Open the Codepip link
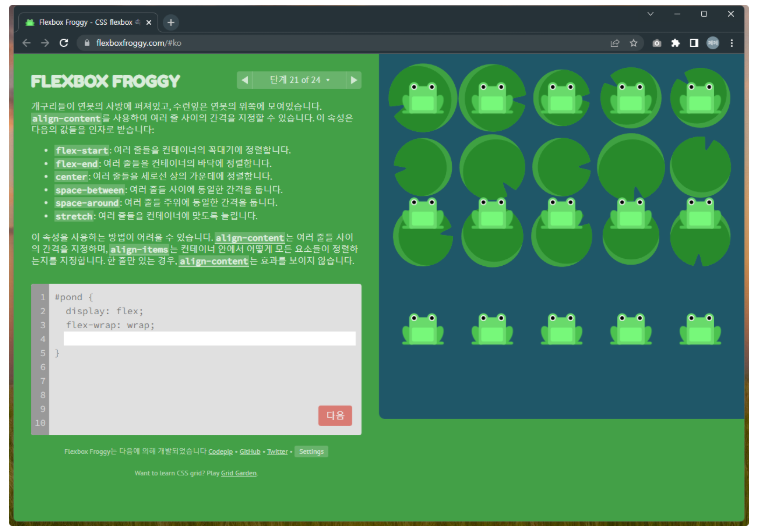760x531 pixels. 221,452
